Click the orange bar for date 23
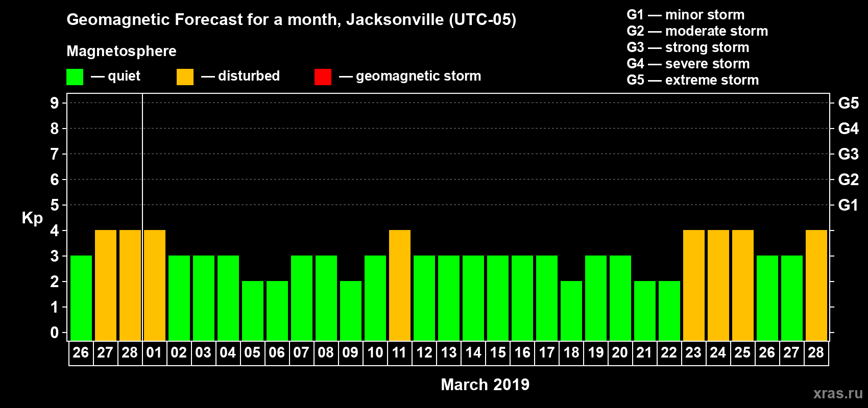This screenshot has height=408, width=868. (694, 285)
